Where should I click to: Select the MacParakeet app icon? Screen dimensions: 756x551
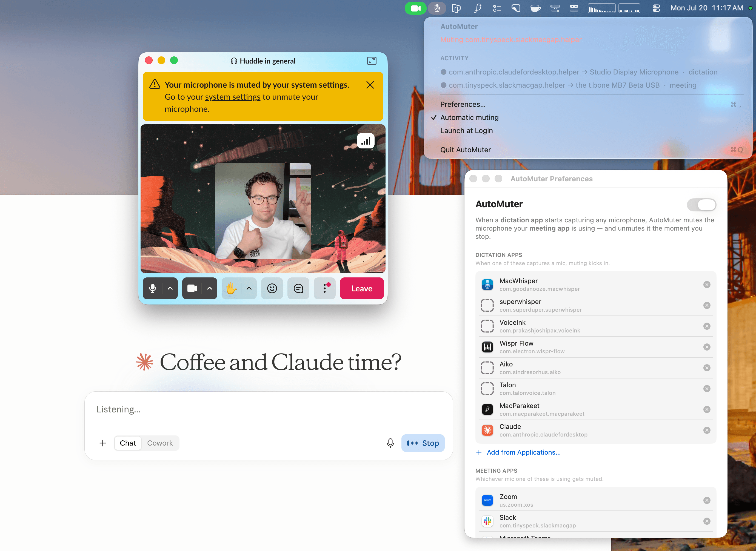tap(487, 409)
